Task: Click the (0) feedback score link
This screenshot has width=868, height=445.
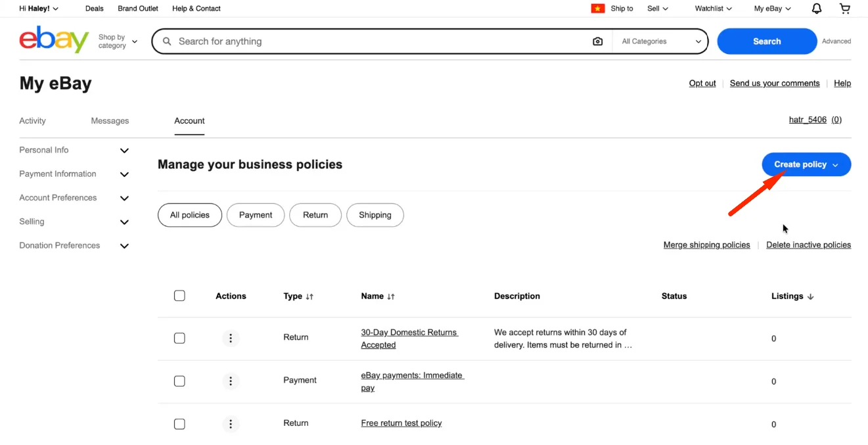Action: click(x=836, y=120)
